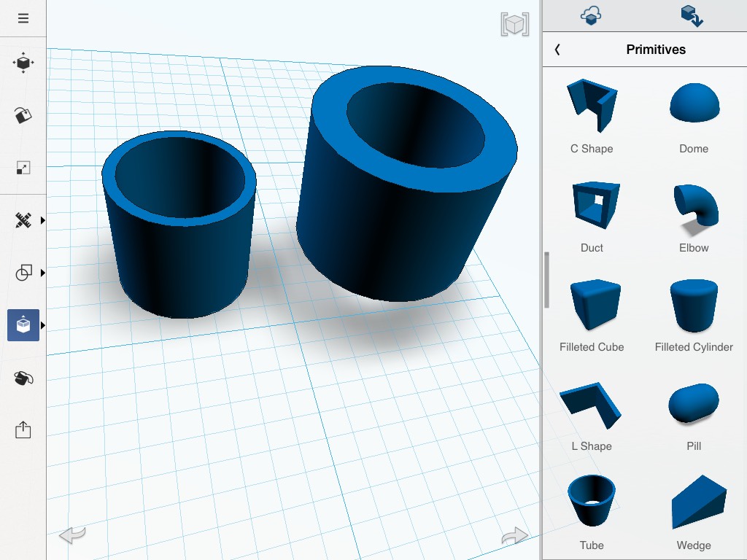This screenshot has width=747, height=560.
Task: Go back from Primitives panel
Action: (557, 49)
